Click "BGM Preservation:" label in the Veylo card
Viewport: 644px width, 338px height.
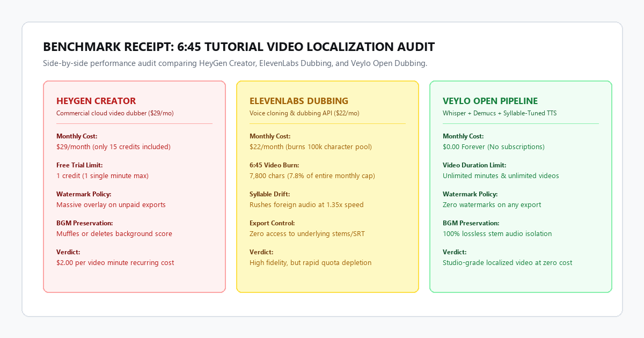click(471, 223)
